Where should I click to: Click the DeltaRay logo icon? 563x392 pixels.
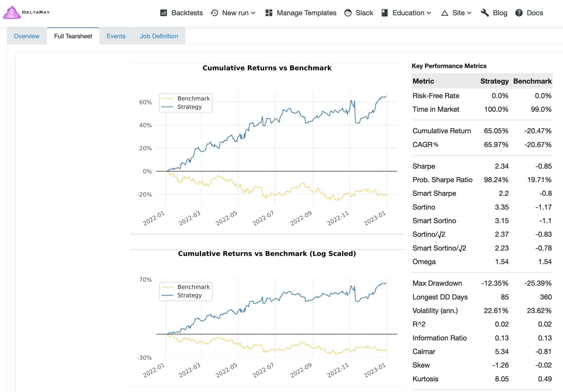tap(12, 12)
